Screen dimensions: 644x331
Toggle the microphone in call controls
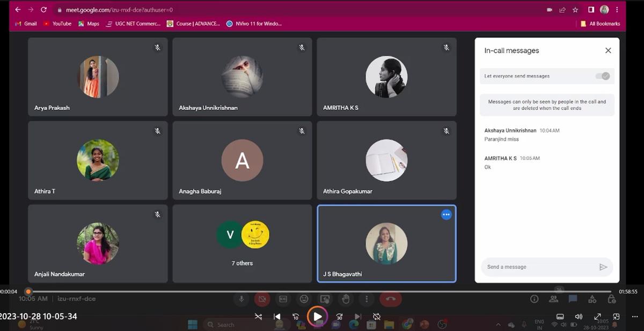(x=241, y=299)
